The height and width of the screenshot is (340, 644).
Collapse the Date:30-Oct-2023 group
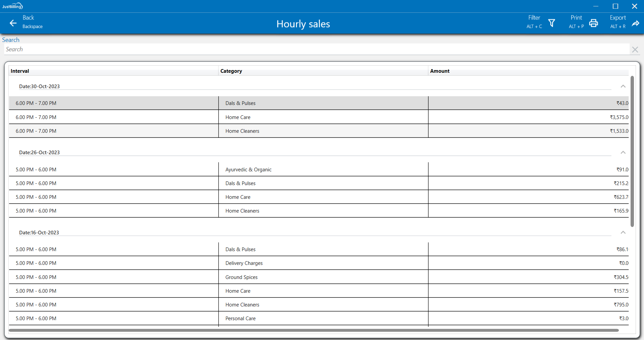(x=623, y=86)
